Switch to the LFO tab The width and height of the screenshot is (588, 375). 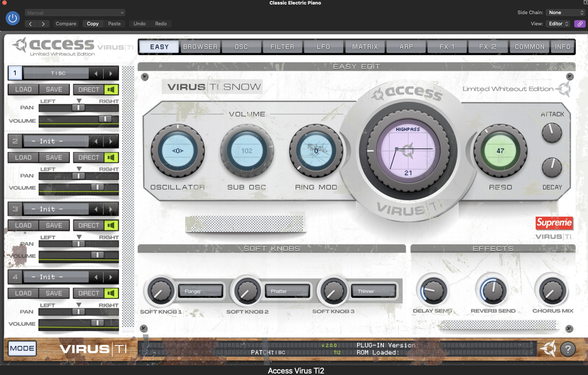pos(323,47)
